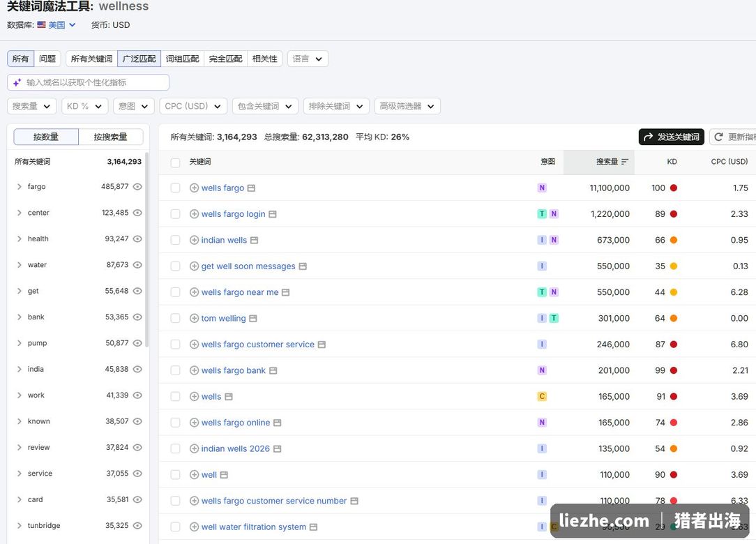Screen dimensions: 756x544
Task: Expand the 'center' keyword group
Action: coord(20,213)
